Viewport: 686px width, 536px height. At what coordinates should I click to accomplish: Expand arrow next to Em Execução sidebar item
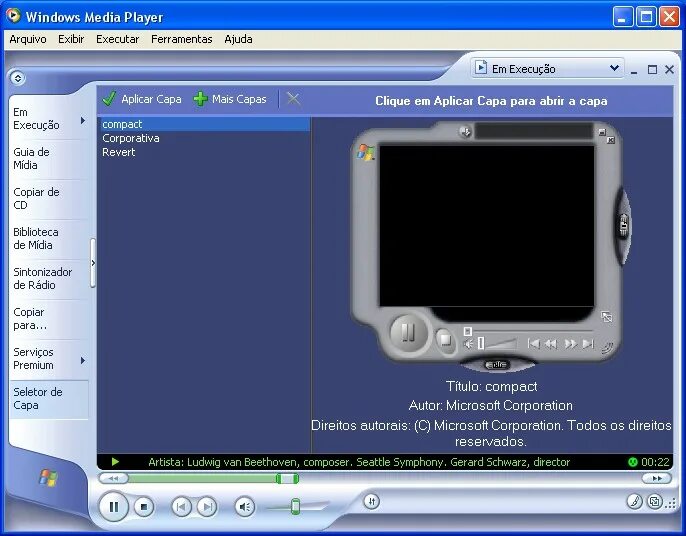[83, 120]
